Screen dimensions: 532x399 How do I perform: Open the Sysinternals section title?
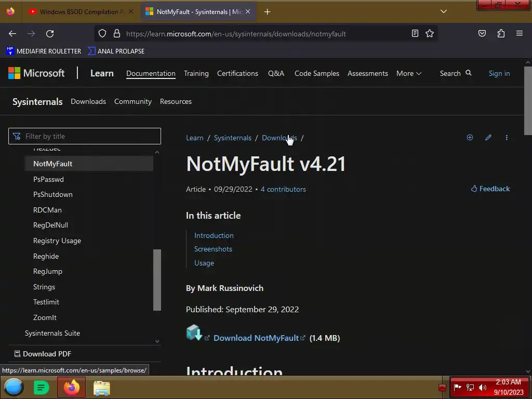[x=37, y=101]
